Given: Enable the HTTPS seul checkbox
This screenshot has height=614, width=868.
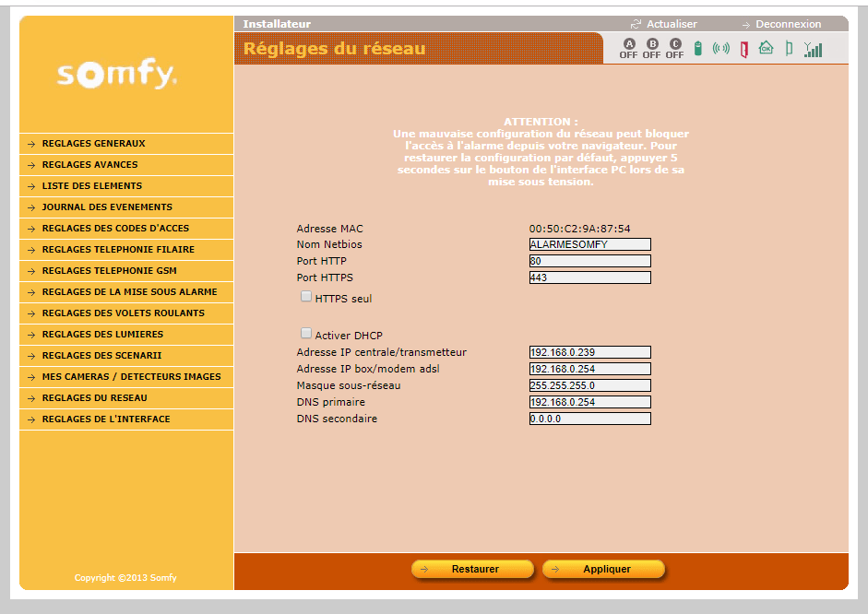Looking at the screenshot, I should point(306,297).
